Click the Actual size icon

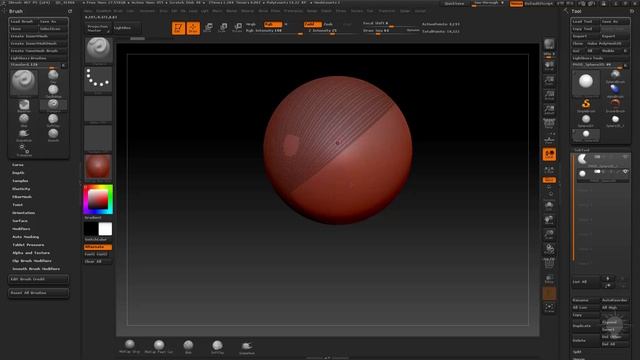pos(549,95)
